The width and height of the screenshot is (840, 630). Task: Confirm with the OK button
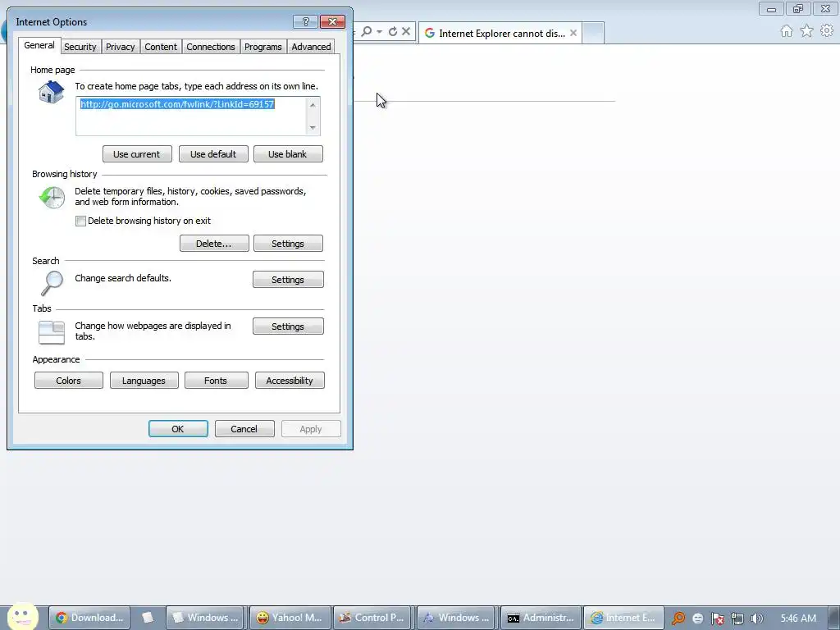[x=178, y=428]
